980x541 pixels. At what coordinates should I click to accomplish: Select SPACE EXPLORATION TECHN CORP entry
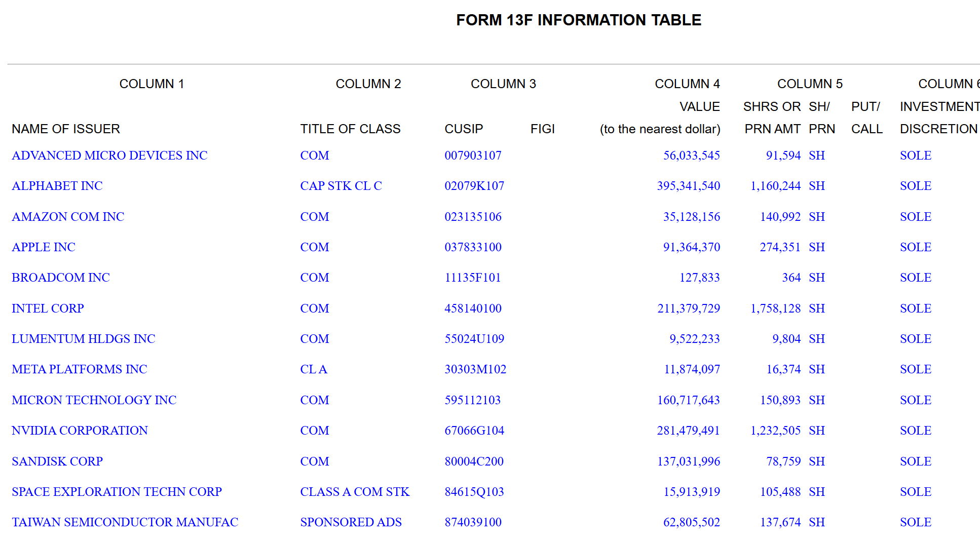click(x=117, y=492)
